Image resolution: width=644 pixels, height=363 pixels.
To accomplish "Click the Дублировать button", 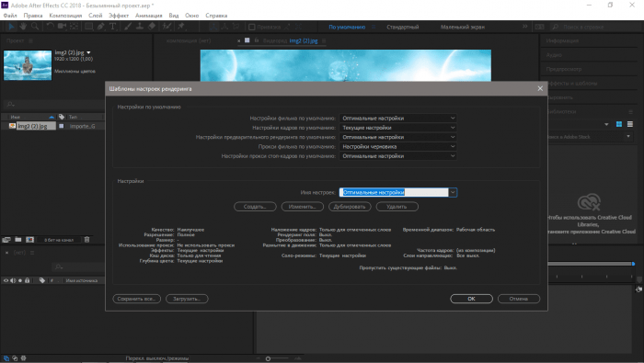I will 350,207.
